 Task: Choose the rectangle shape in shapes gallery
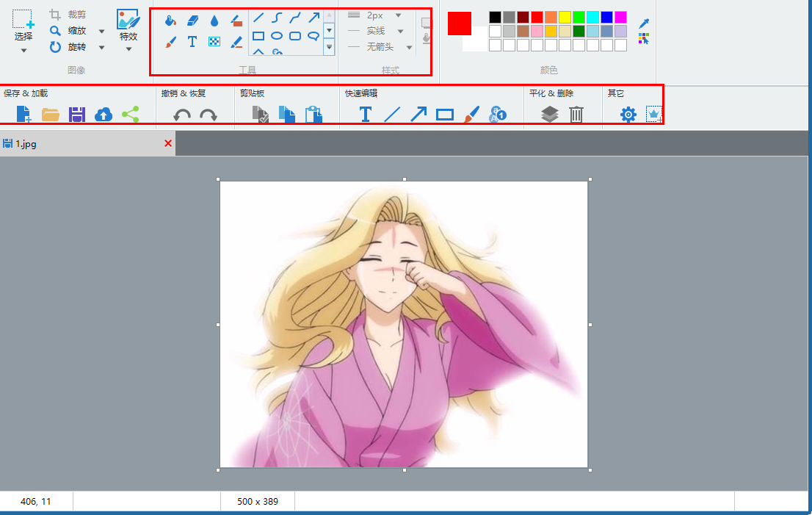point(258,36)
